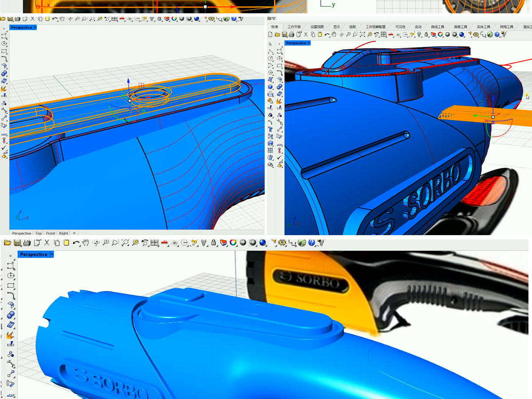Select Rectangle tool in bottom window sidebar

[x=11, y=286]
